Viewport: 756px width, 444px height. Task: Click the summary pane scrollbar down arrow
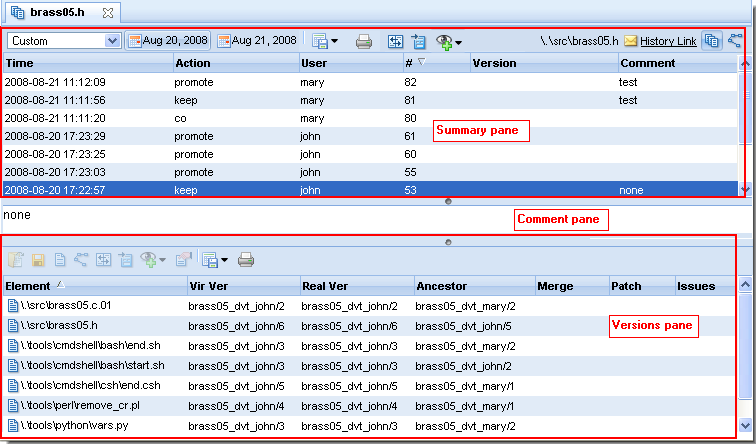[x=743, y=188]
